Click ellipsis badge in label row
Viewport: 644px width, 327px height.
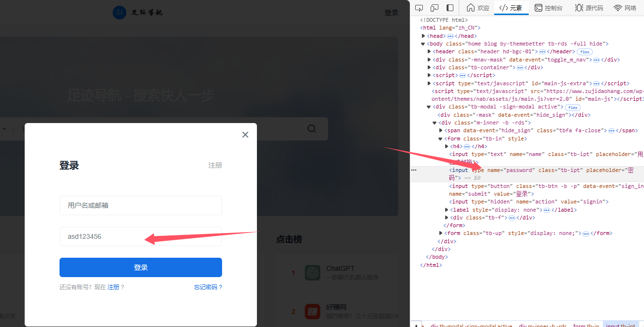click(x=547, y=210)
